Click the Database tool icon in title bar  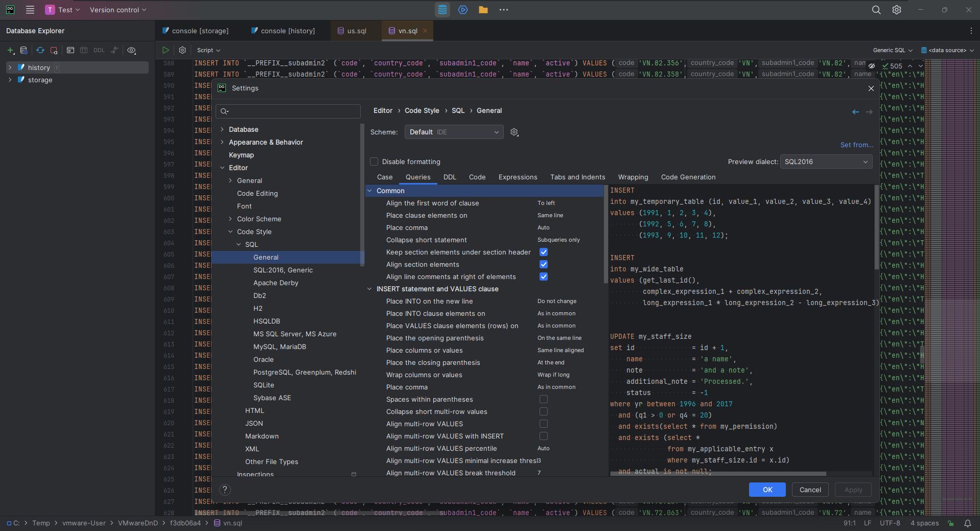(x=442, y=10)
